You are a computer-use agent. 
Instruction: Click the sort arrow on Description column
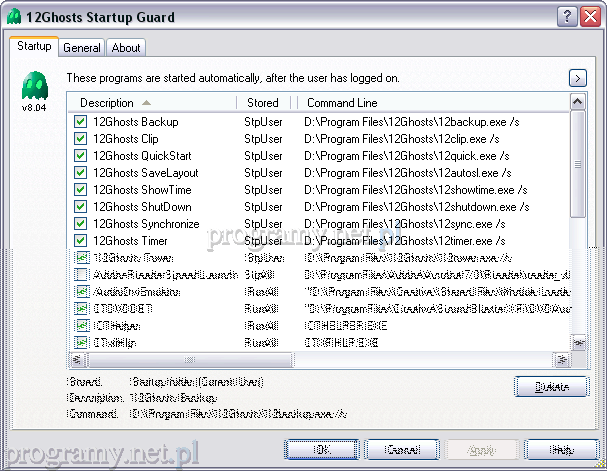pos(147,103)
